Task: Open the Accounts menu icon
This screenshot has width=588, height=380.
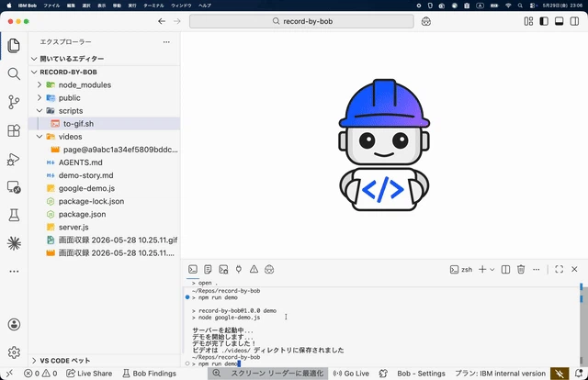Action: coord(14,324)
